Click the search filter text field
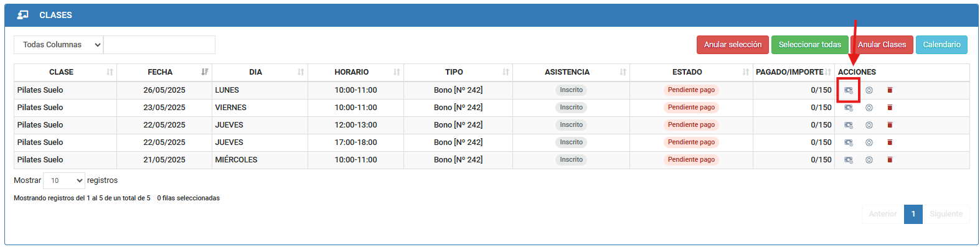The height and width of the screenshot is (247, 980). coord(159,45)
